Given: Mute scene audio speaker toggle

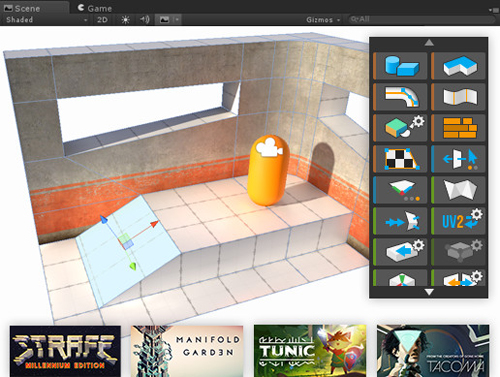Looking at the screenshot, I should pyautogui.click(x=144, y=20).
